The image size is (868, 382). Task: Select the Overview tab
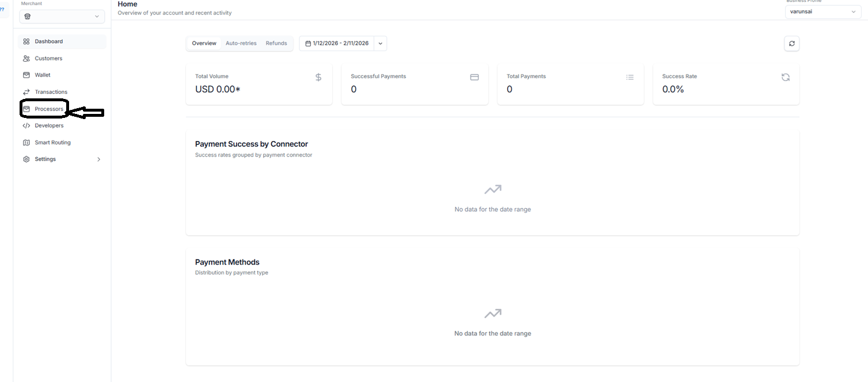point(204,44)
